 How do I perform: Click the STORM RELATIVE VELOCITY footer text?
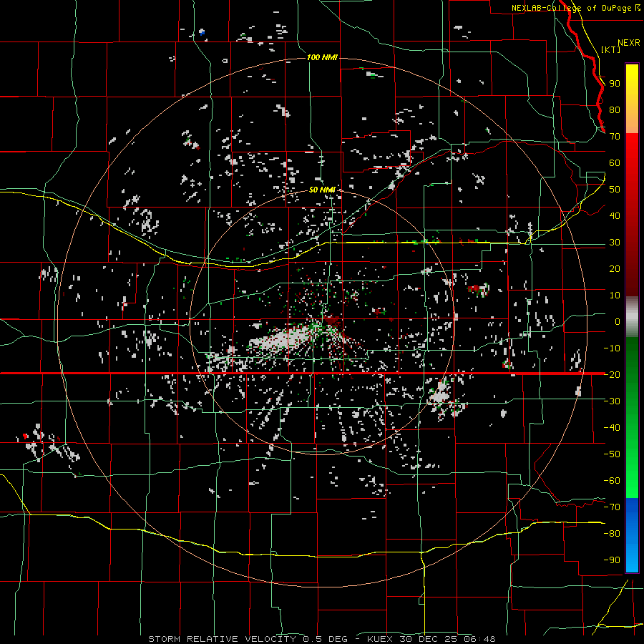(x=222, y=639)
